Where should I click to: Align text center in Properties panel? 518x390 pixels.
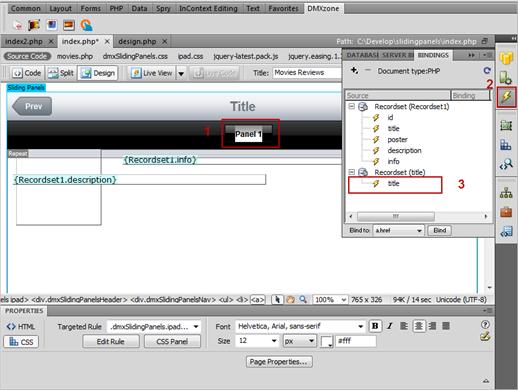pos(419,326)
